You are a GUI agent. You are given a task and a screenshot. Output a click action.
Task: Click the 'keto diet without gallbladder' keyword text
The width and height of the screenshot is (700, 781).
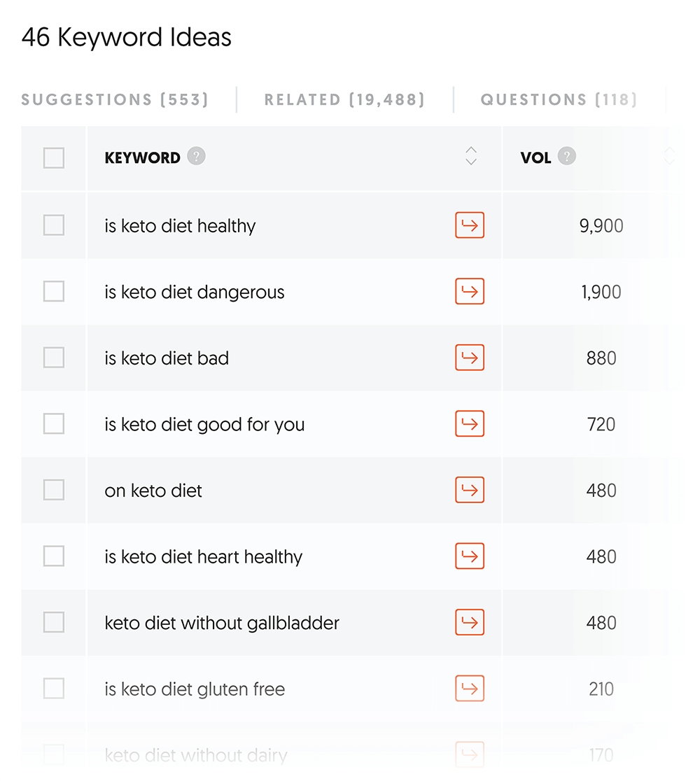[222, 623]
